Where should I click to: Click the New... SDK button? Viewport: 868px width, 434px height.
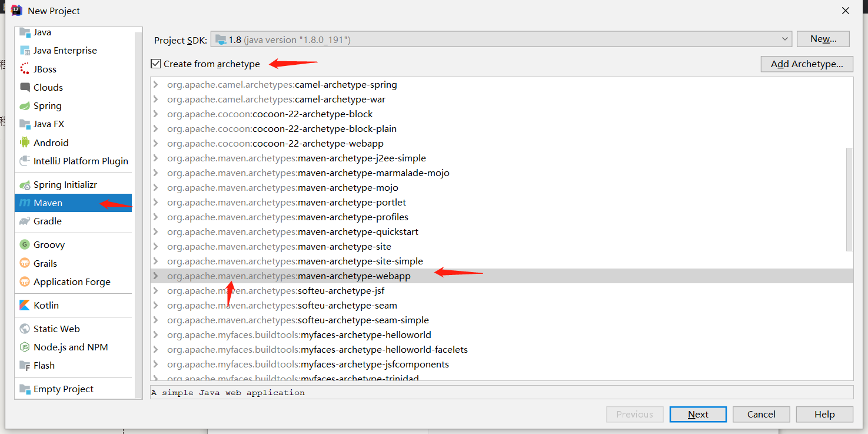pyautogui.click(x=823, y=39)
